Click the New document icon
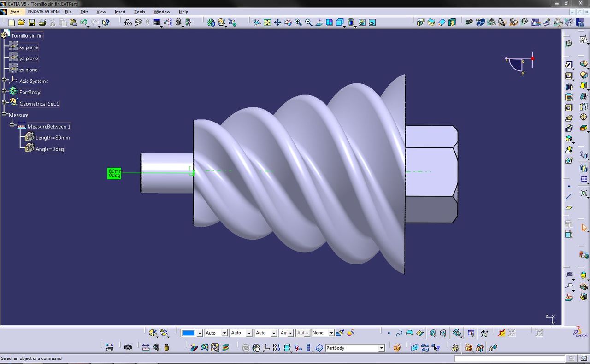The image size is (590, 364). [12, 22]
